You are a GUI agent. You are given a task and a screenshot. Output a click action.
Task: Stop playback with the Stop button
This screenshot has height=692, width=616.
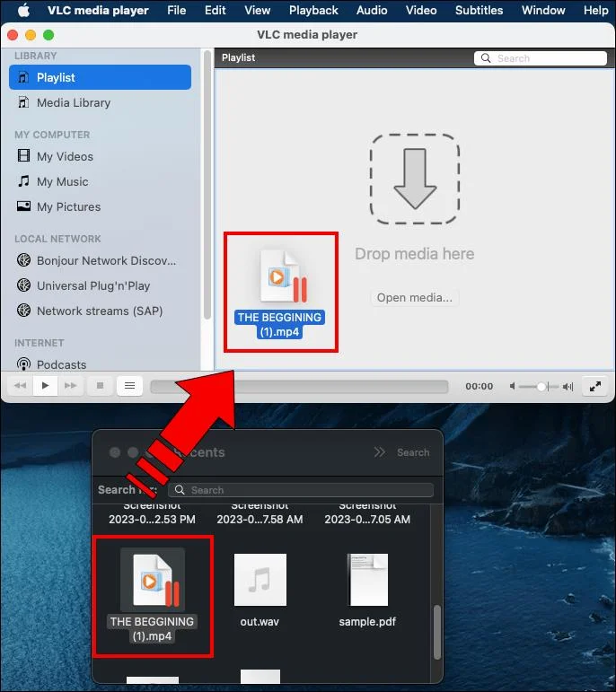101,385
